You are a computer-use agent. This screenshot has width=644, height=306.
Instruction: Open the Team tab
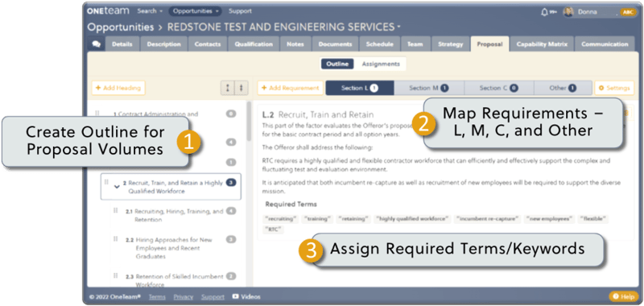(x=415, y=44)
